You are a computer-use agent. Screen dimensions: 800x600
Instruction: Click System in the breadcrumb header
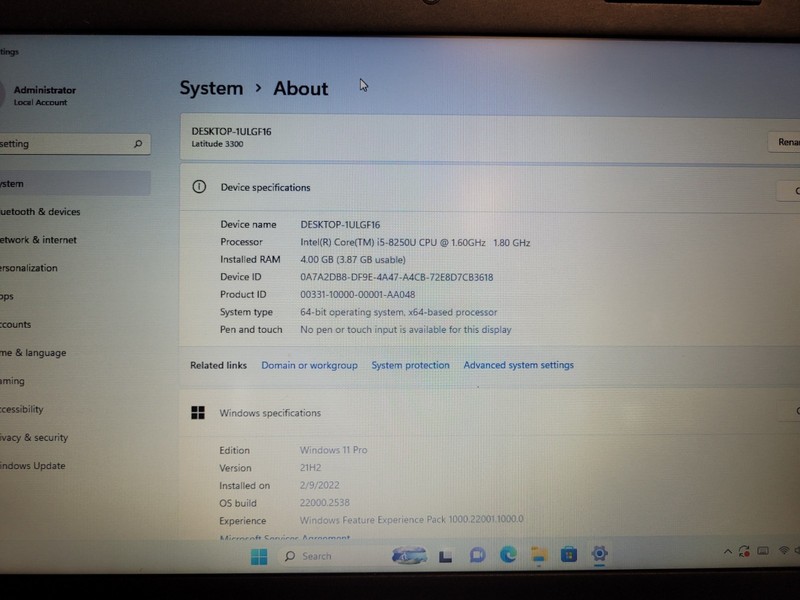(x=211, y=88)
